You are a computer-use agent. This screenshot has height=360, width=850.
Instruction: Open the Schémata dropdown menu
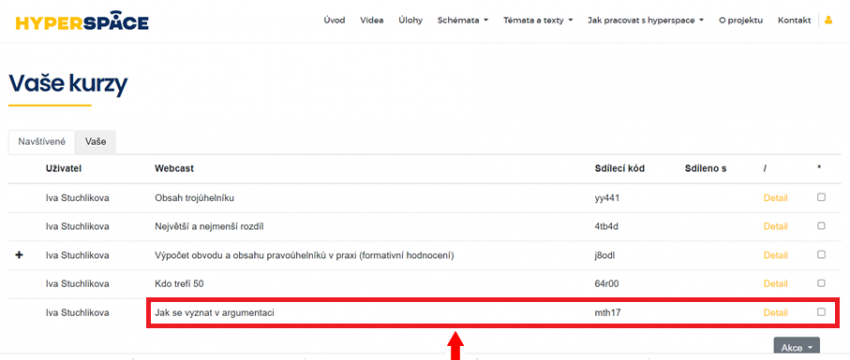[463, 21]
